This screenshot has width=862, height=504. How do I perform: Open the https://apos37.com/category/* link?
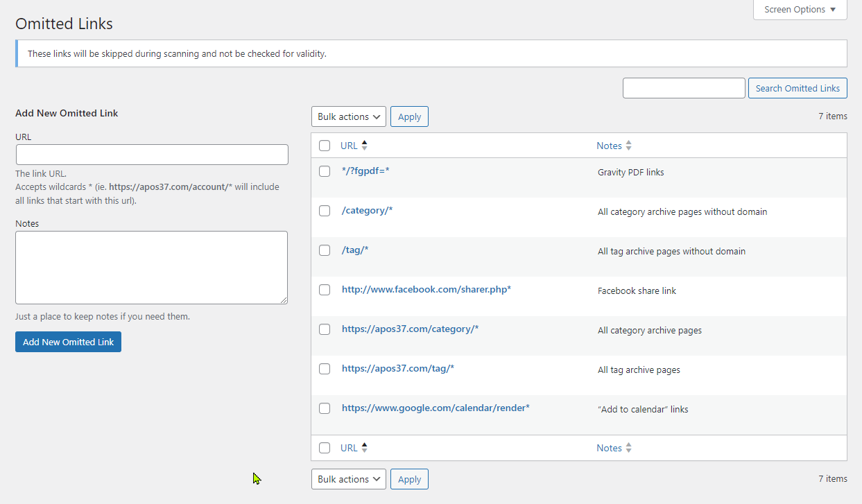click(410, 329)
